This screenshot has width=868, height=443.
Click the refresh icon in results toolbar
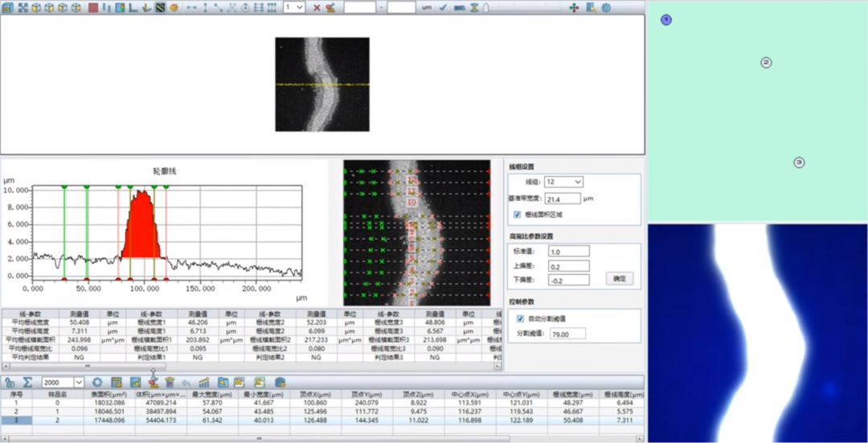pos(97,383)
